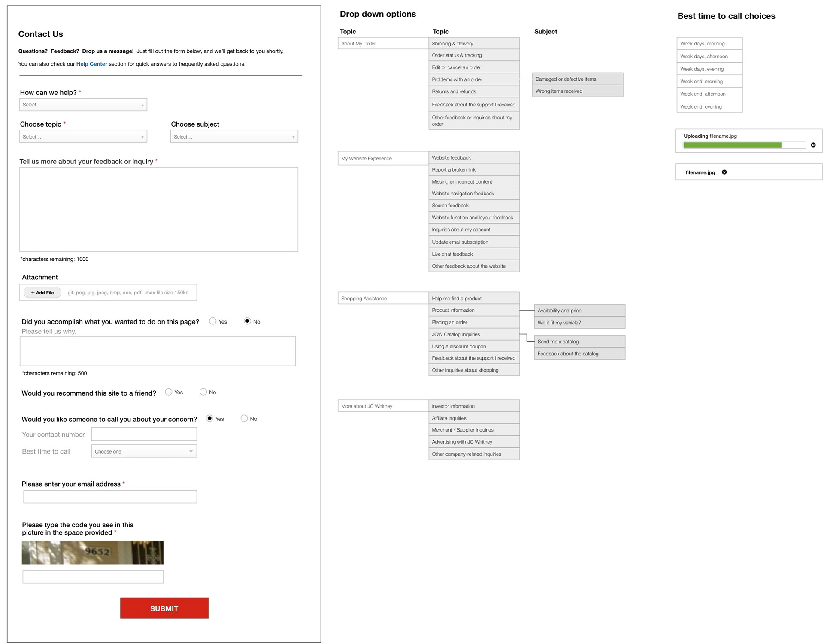824x644 pixels.
Task: Select No for recommending site to a friend
Action: point(203,392)
